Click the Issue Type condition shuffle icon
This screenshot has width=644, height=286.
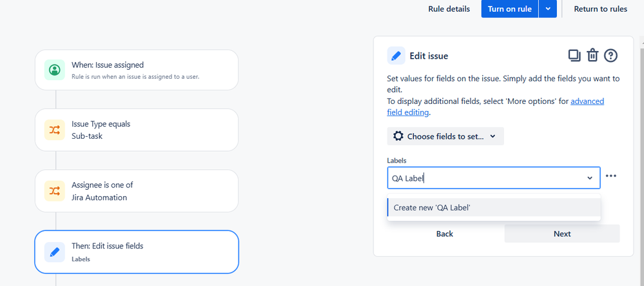pyautogui.click(x=54, y=130)
